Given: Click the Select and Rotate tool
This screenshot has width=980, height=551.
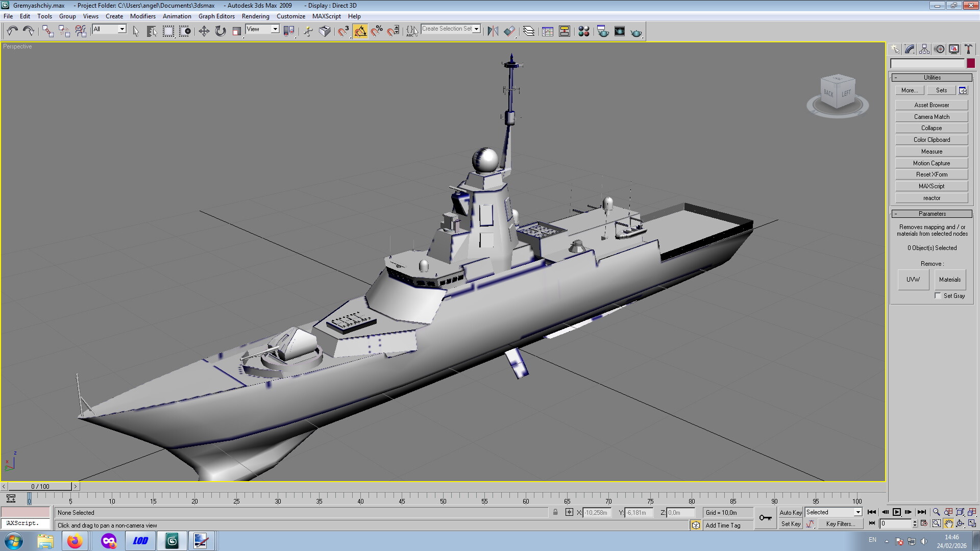Looking at the screenshot, I should click(x=220, y=32).
